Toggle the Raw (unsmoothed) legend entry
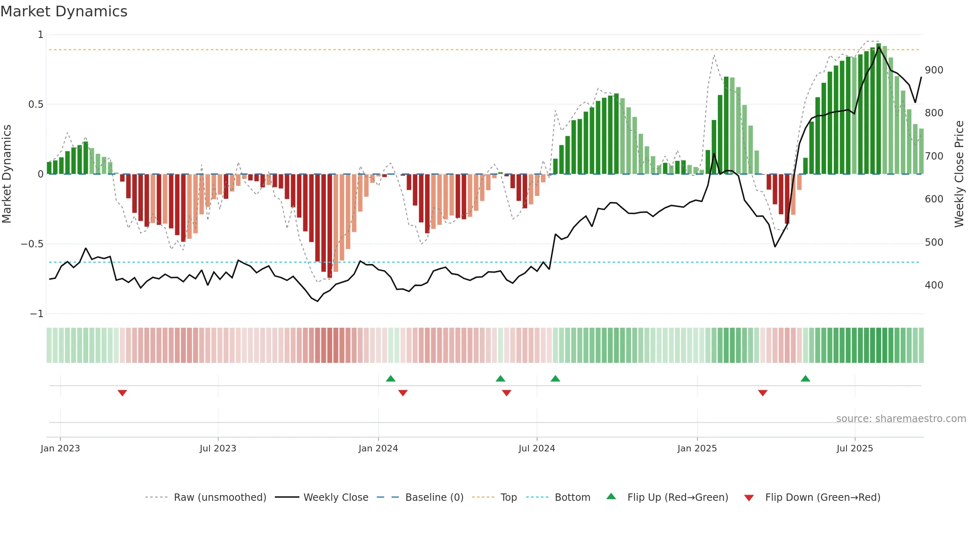This screenshot has height=551, width=980. tap(205, 498)
